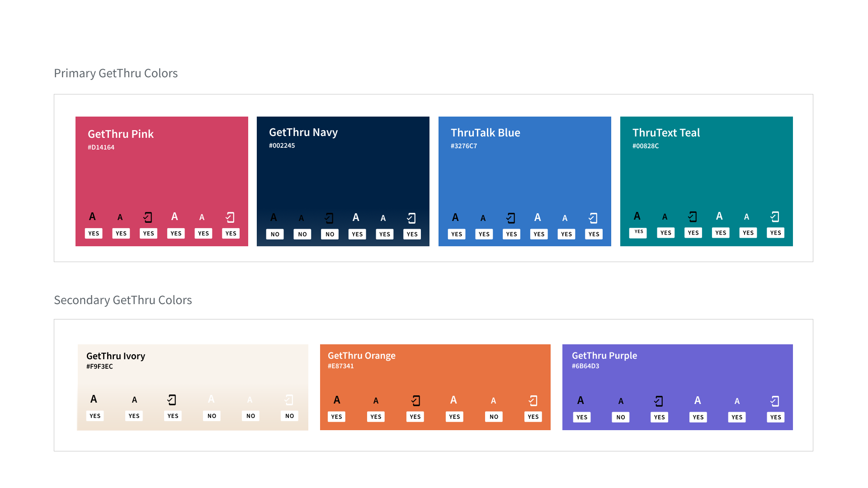Click the Primary GetThru Colors heading
The width and height of the screenshot is (868, 488).
click(x=116, y=73)
